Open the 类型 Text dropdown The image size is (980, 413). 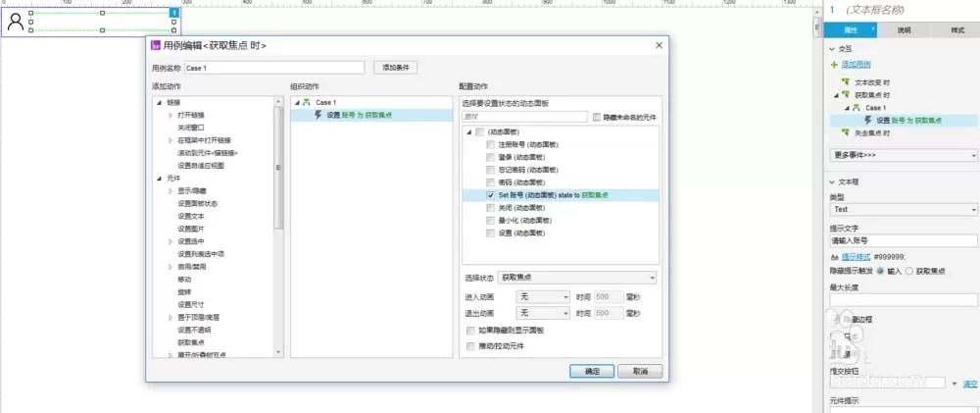904,210
